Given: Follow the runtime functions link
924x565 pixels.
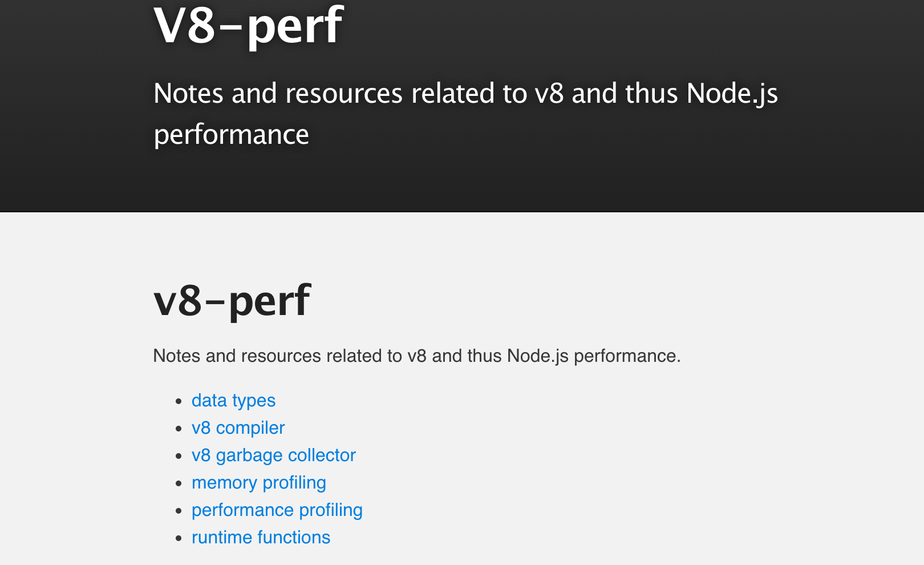Looking at the screenshot, I should 261,538.
